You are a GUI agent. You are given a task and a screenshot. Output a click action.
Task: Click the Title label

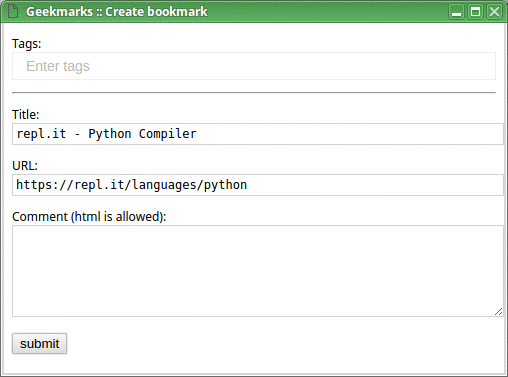tap(26, 115)
